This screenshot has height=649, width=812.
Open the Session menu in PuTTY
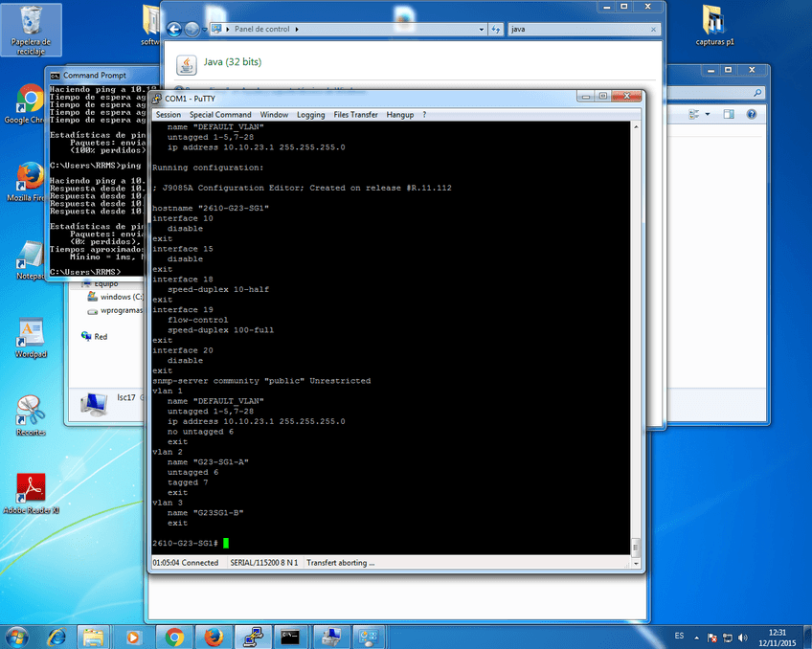point(168,115)
